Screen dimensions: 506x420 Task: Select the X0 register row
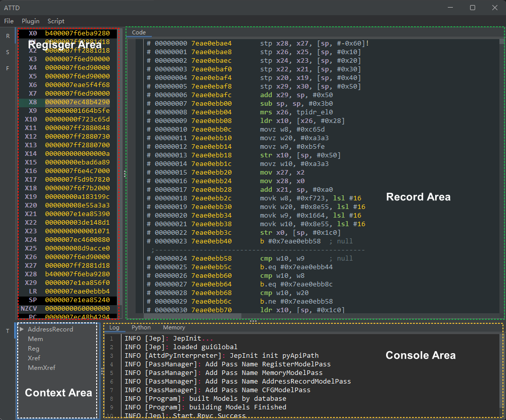(x=67, y=33)
